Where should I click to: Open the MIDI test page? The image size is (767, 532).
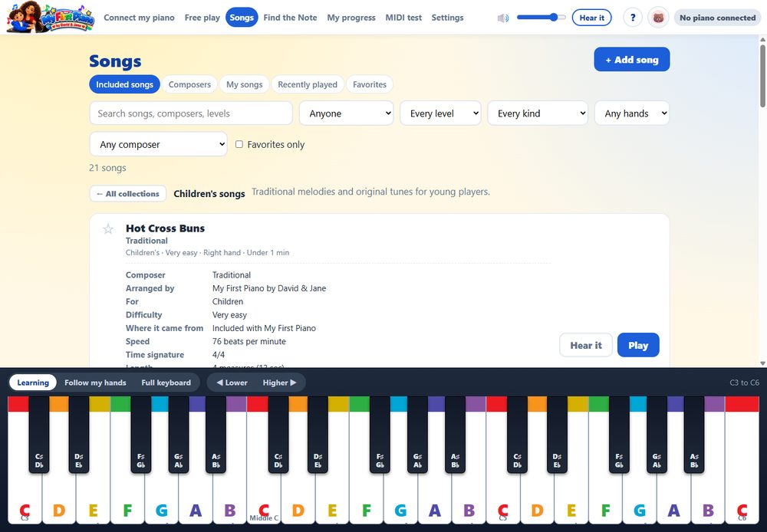(403, 18)
